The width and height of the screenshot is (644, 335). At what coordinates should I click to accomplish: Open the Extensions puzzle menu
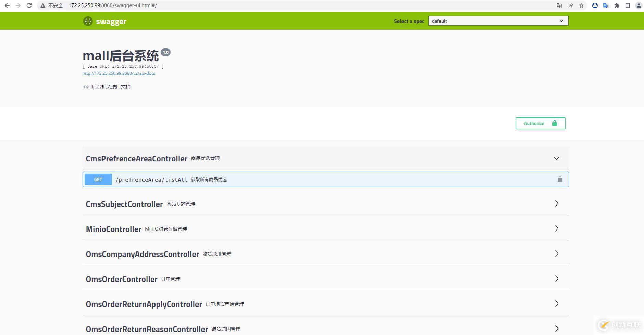tap(617, 5)
